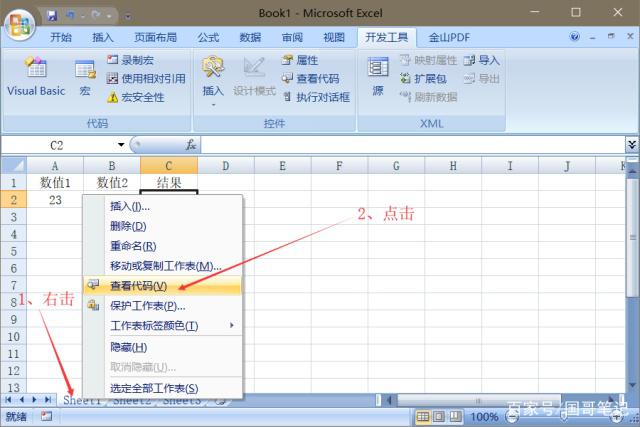Switch to the 审阅 ribbon tab

292,38
